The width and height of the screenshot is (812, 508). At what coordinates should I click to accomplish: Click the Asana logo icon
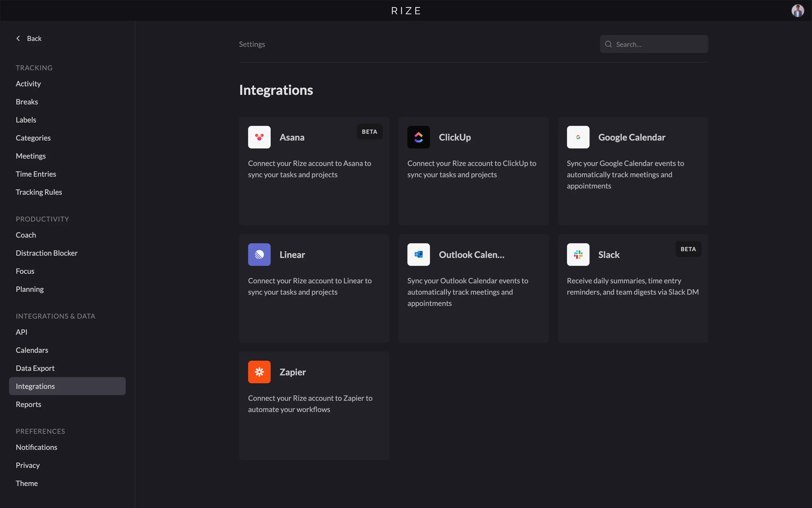[x=259, y=137]
